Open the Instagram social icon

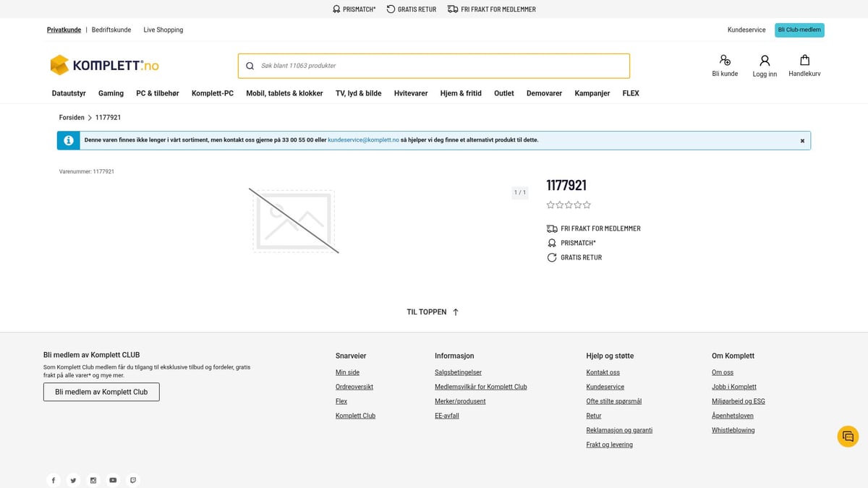[93, 480]
